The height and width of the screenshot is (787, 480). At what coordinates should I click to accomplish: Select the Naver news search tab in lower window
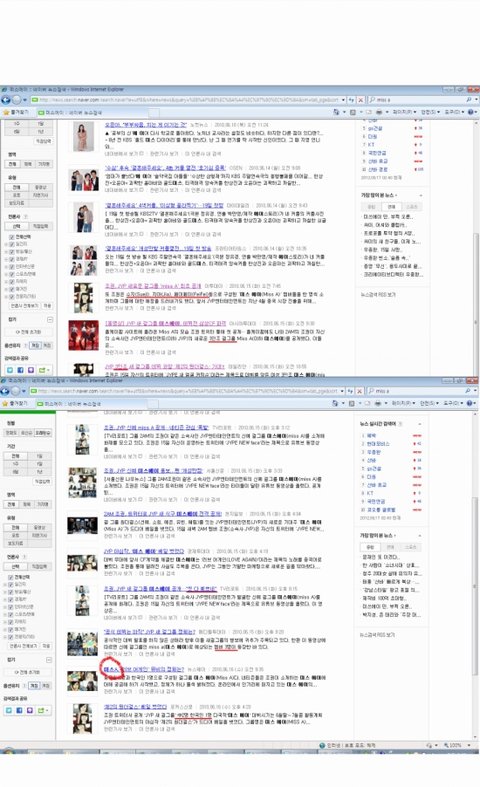(70, 403)
